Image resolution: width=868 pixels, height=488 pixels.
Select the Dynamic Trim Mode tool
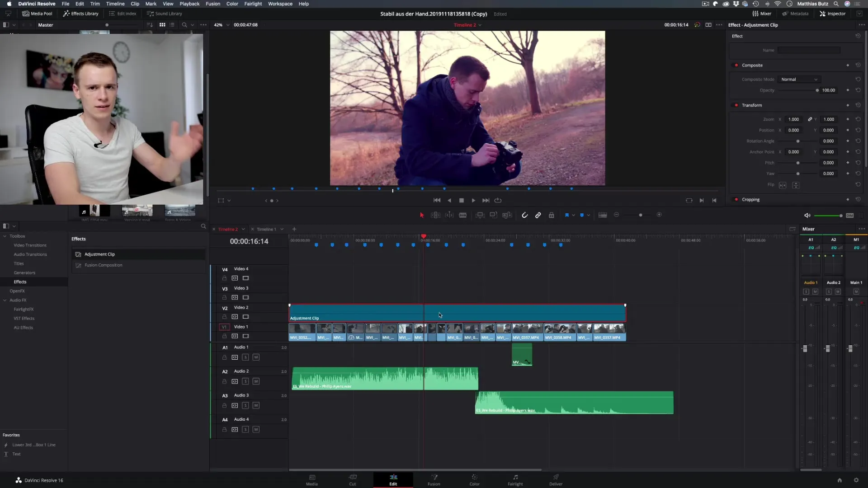[x=449, y=215]
